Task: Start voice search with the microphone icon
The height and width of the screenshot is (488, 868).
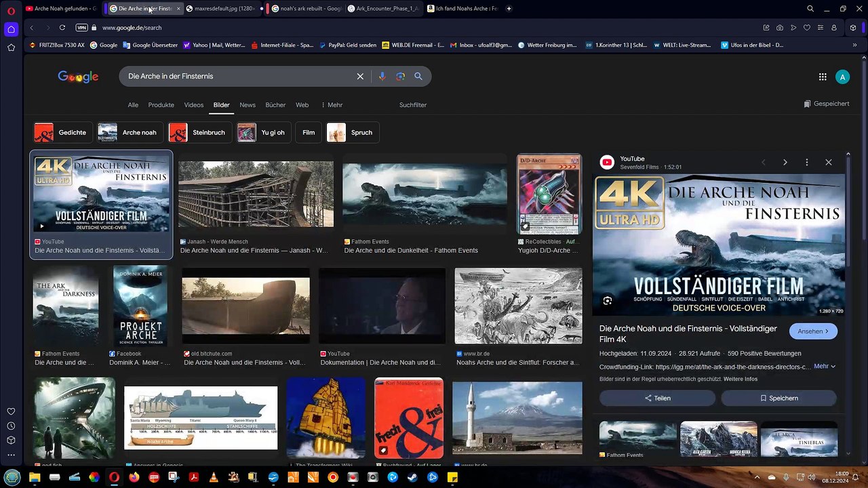Action: pyautogui.click(x=382, y=77)
